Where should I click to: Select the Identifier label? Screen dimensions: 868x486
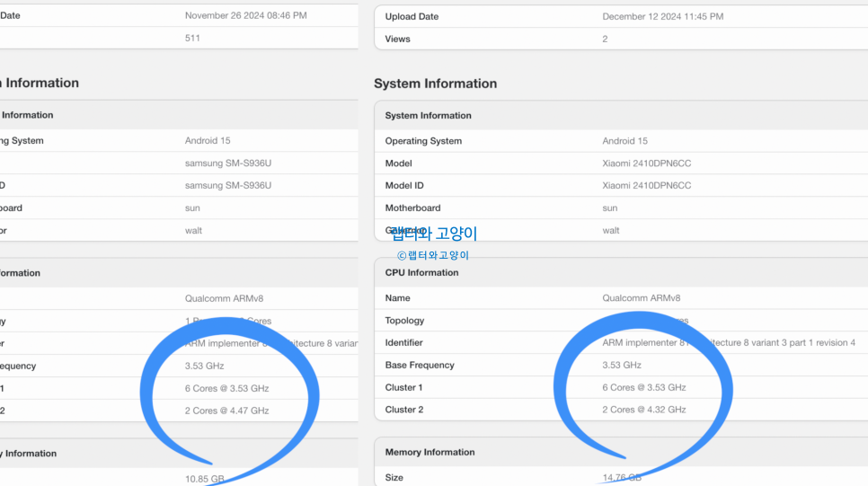[x=403, y=342]
